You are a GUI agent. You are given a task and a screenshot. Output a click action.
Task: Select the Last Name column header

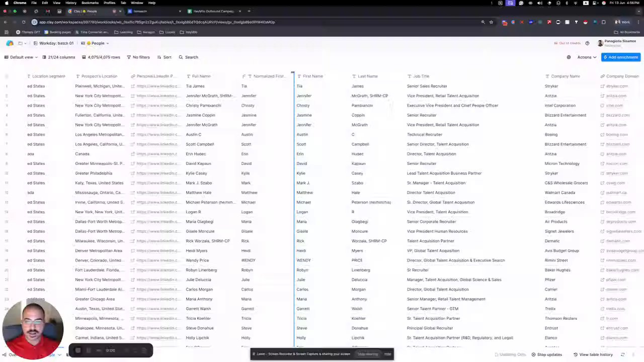(365, 76)
